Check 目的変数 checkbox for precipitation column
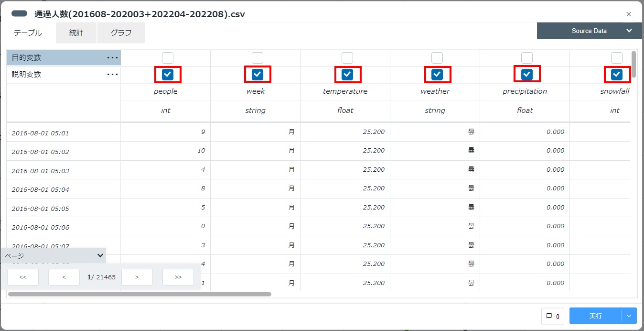 click(527, 58)
